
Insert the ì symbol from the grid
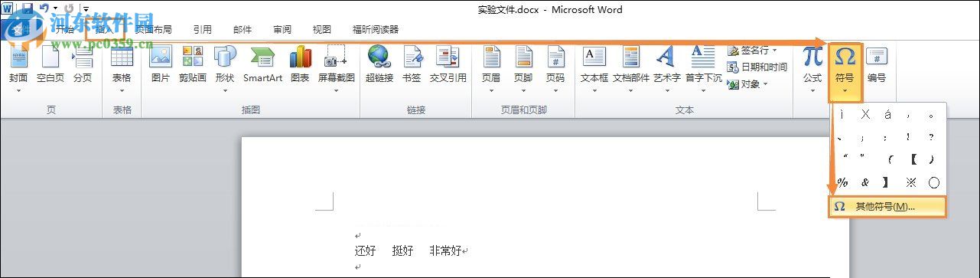(x=842, y=115)
